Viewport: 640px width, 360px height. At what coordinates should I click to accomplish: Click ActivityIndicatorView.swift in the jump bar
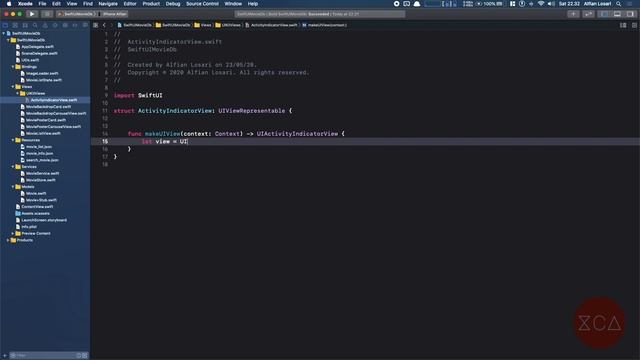pos(271,25)
